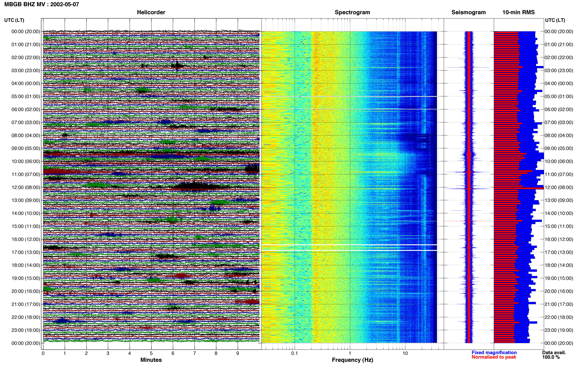The height and width of the screenshot is (368, 588).
Task: Click the Data avail. label
Action: [x=554, y=352]
